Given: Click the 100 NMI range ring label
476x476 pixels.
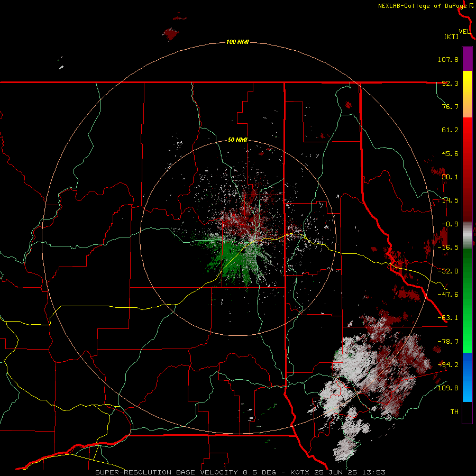Looking at the screenshot, I should point(237,42).
